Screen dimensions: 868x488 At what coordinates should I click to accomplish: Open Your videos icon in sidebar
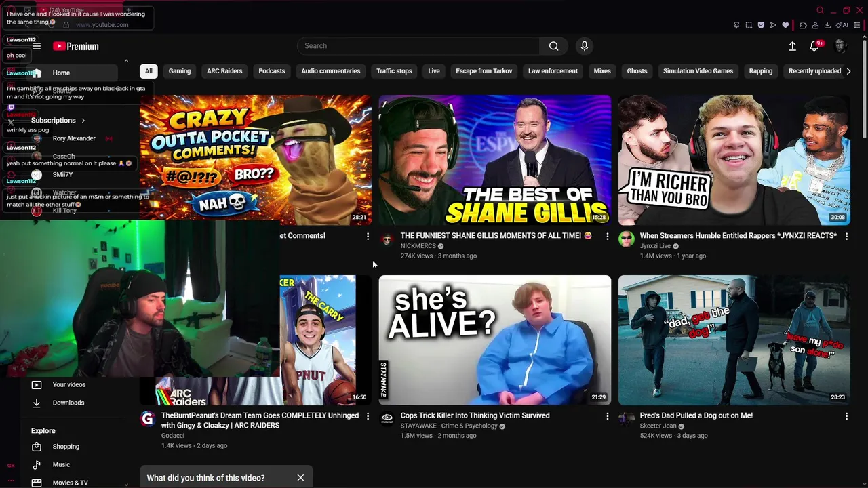coord(37,384)
